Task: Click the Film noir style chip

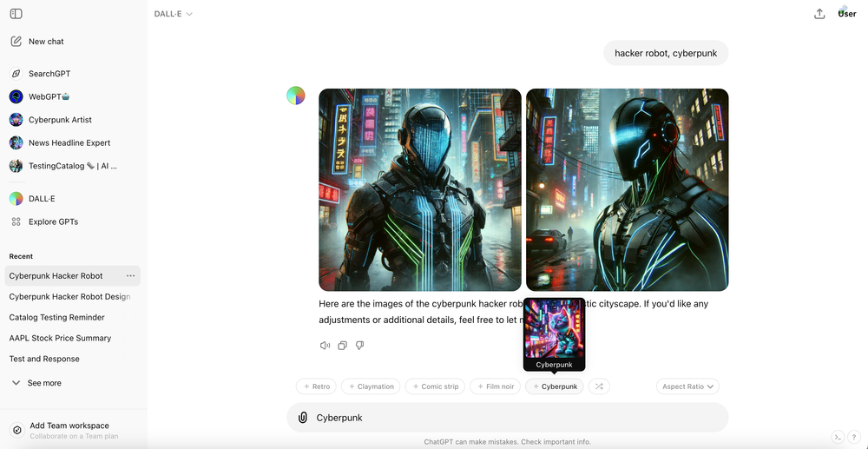Action: point(495,386)
